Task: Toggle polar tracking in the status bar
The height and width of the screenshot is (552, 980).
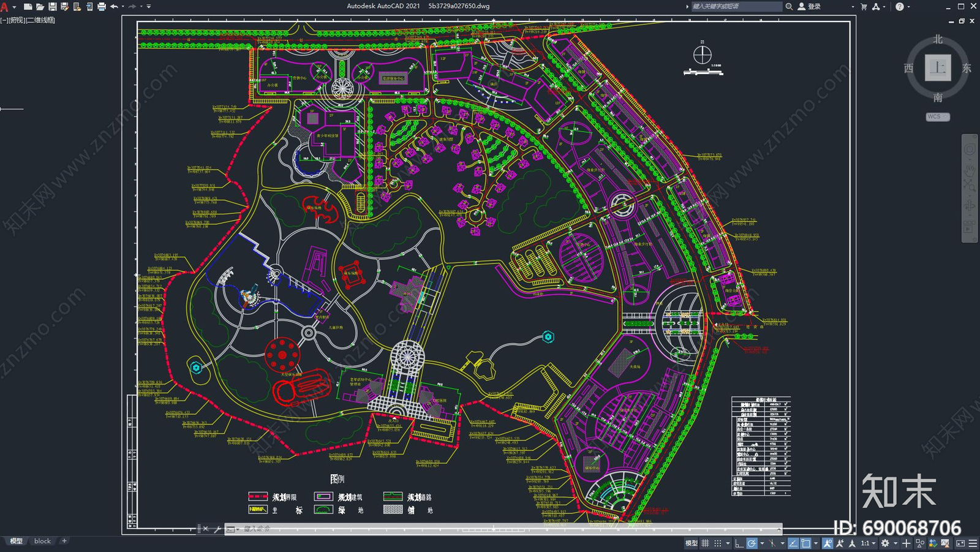Action: tap(752, 543)
